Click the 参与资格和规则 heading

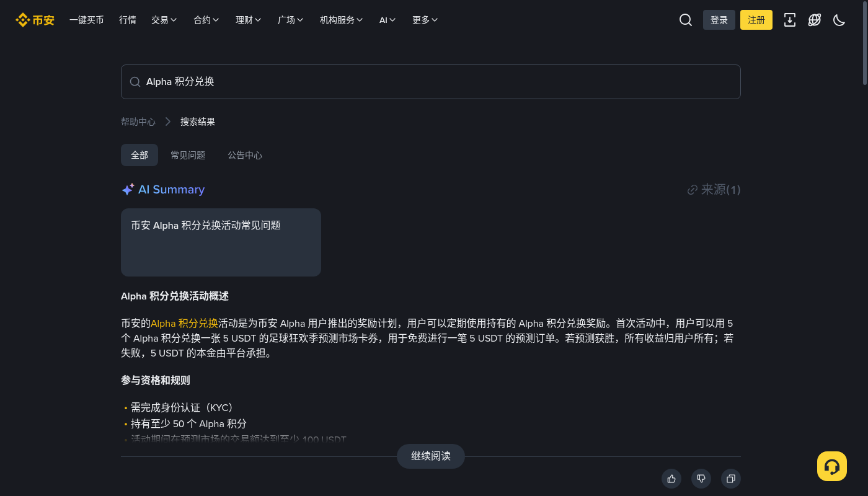[156, 380]
